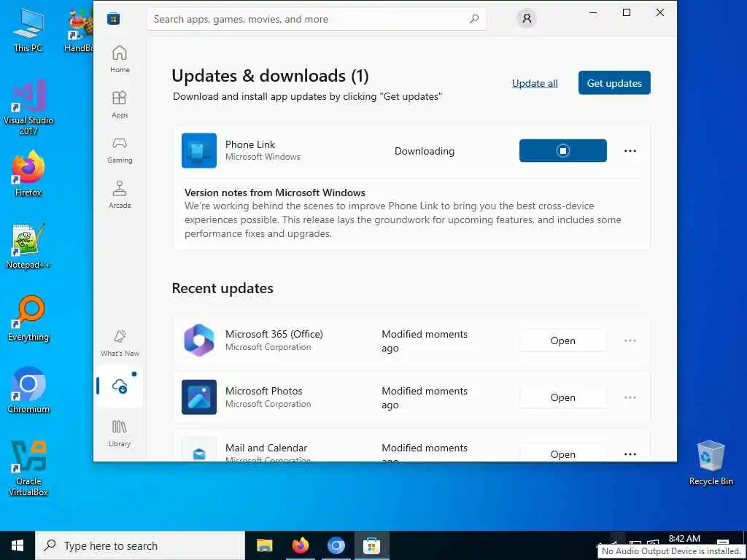Select Notepad++ desktop shortcut
This screenshot has height=560, width=747.
pyautogui.click(x=28, y=246)
